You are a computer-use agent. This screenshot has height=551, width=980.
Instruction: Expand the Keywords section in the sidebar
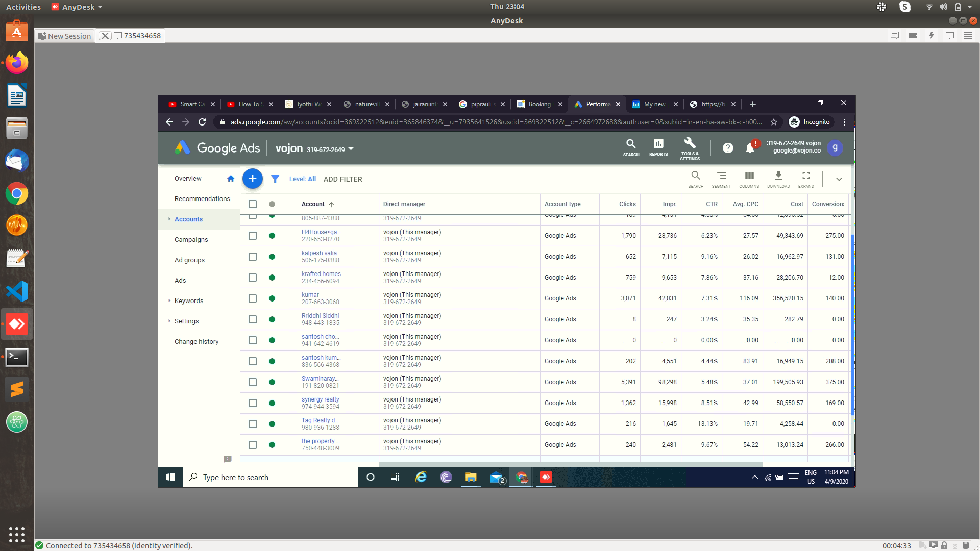[x=169, y=300]
